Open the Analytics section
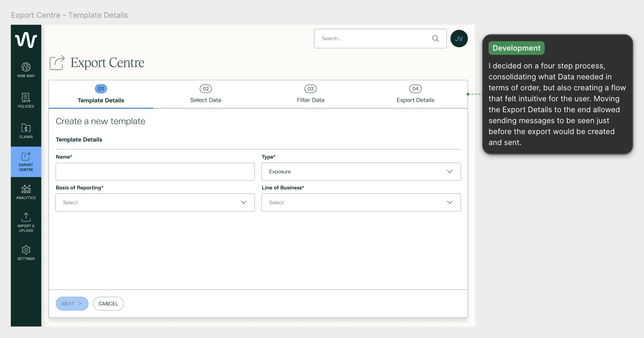The image size is (644, 338). point(26,192)
